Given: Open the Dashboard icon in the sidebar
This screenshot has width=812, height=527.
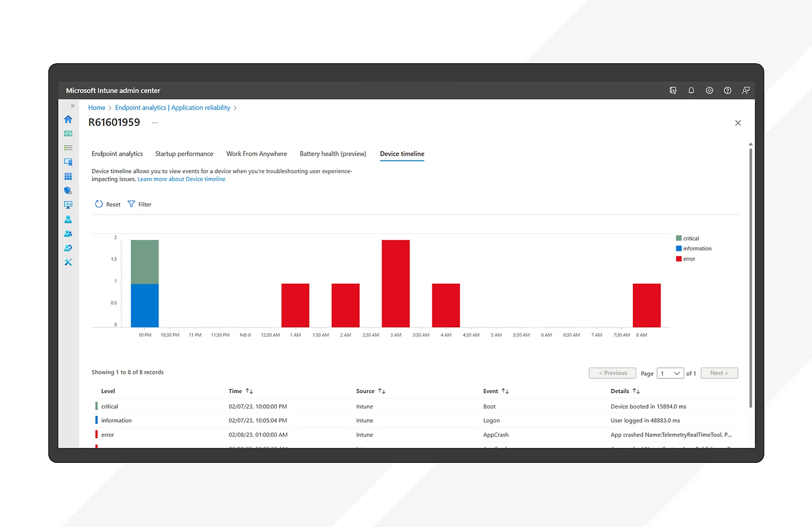Looking at the screenshot, I should [x=68, y=134].
